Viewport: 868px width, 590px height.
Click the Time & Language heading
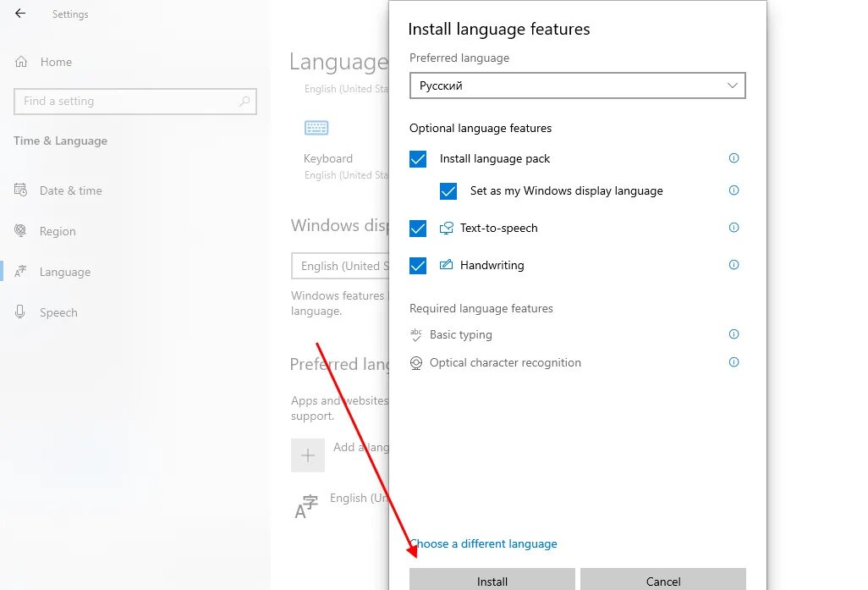61,141
